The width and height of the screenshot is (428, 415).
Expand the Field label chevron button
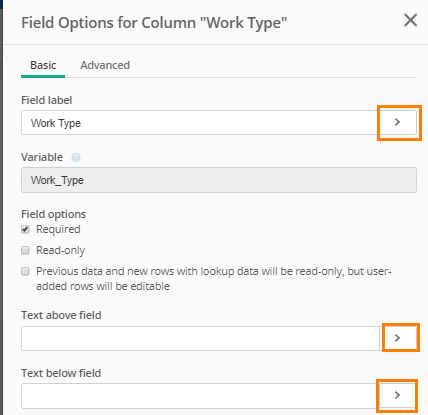tap(397, 122)
